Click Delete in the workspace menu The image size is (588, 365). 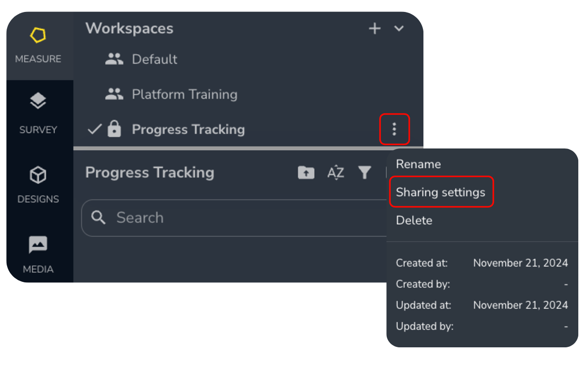(x=414, y=220)
